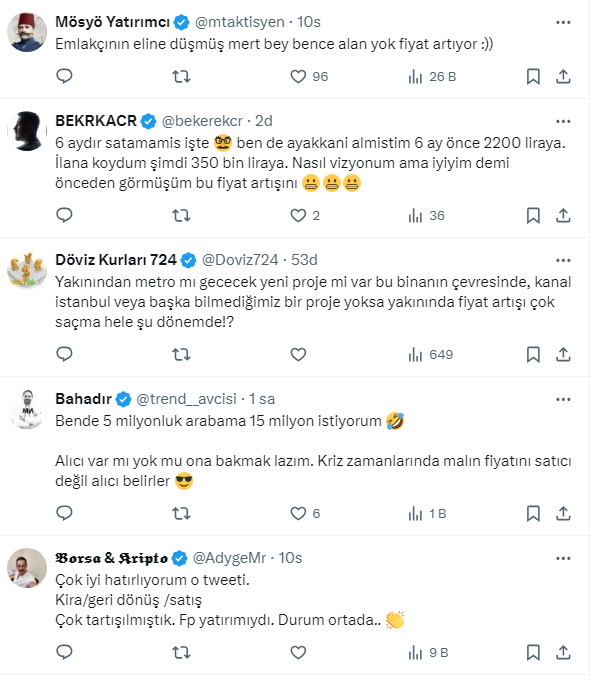
Task: Share the Borsa & Kripto tweet
Action: [563, 652]
